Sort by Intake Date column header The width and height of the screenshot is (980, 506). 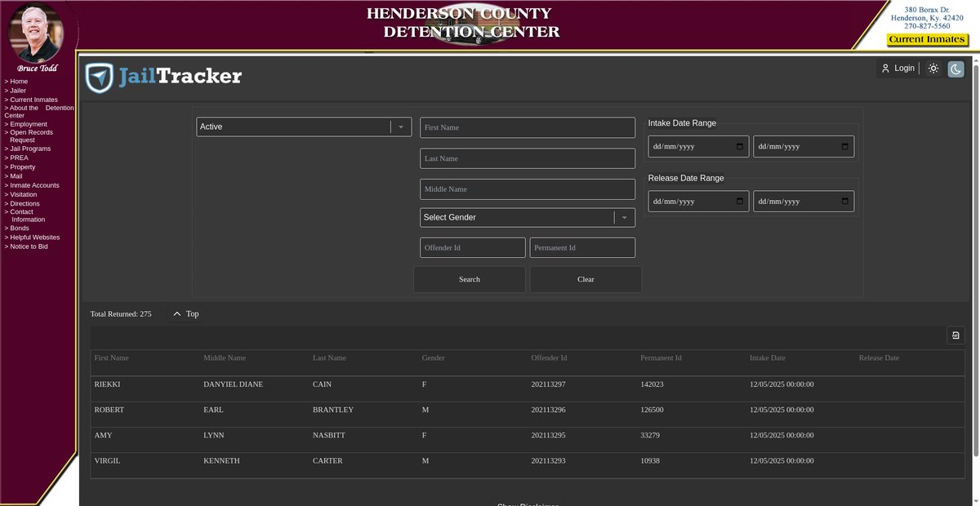768,358
